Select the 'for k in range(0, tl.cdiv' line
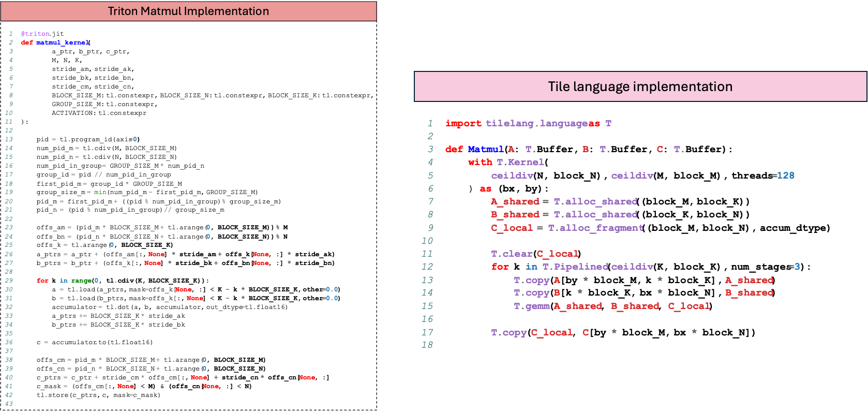The image size is (868, 412). pos(123,281)
